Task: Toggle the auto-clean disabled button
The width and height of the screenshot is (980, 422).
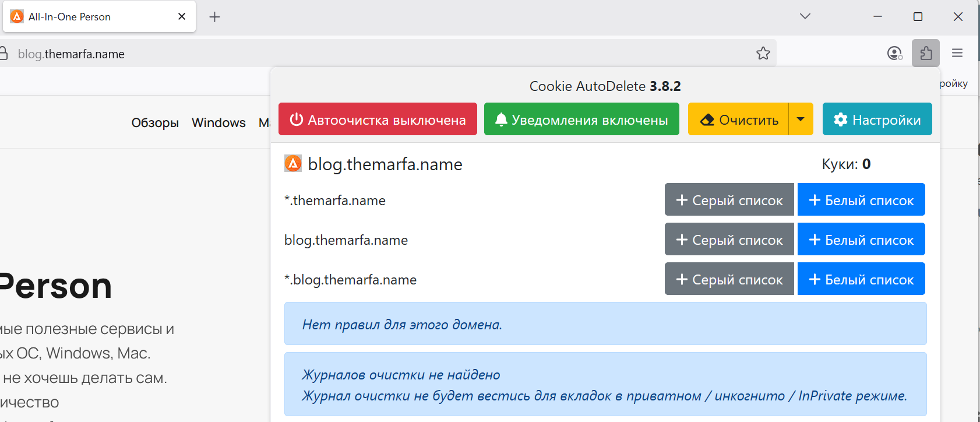Action: 378,119
